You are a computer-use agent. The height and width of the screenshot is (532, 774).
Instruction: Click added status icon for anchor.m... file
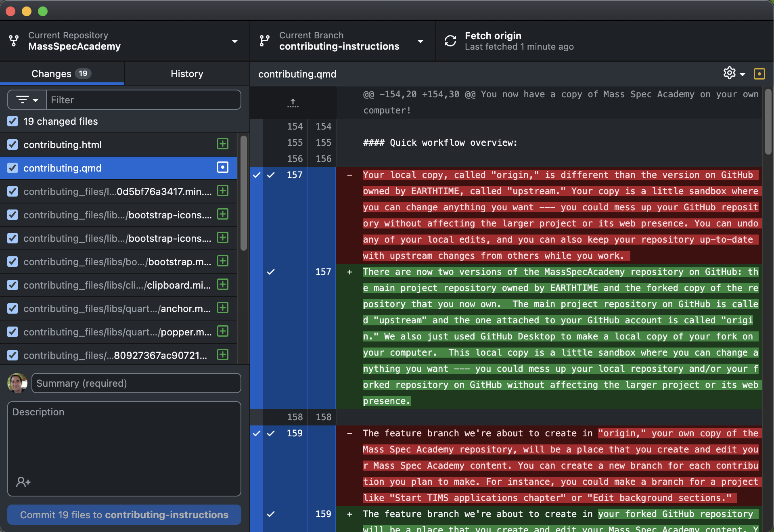[223, 308]
